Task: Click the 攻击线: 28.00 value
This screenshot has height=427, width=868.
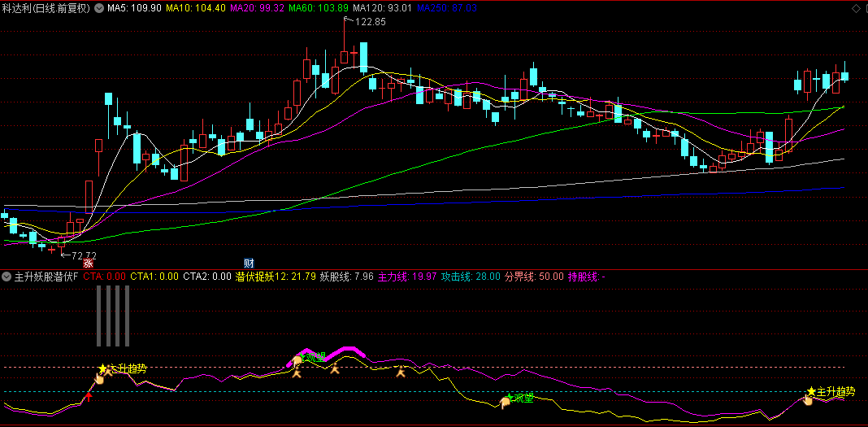Action: pos(471,276)
